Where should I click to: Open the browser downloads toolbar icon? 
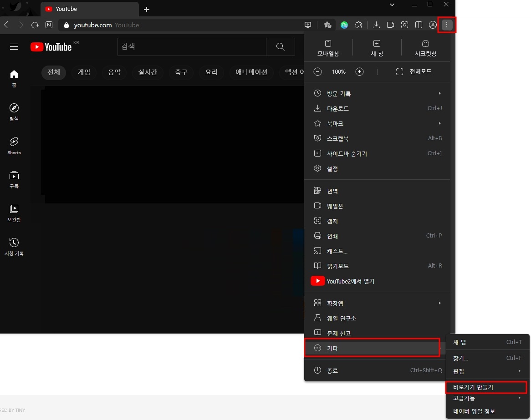pyautogui.click(x=376, y=25)
